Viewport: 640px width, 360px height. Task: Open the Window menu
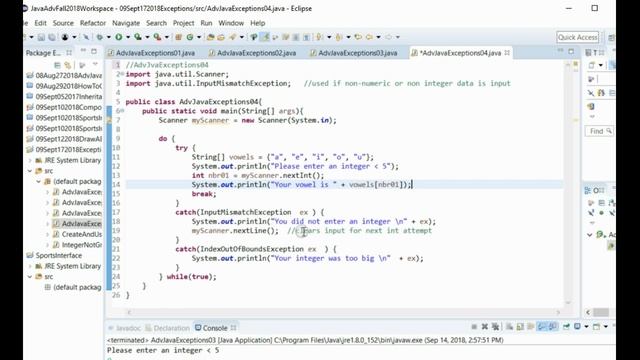[x=231, y=23]
